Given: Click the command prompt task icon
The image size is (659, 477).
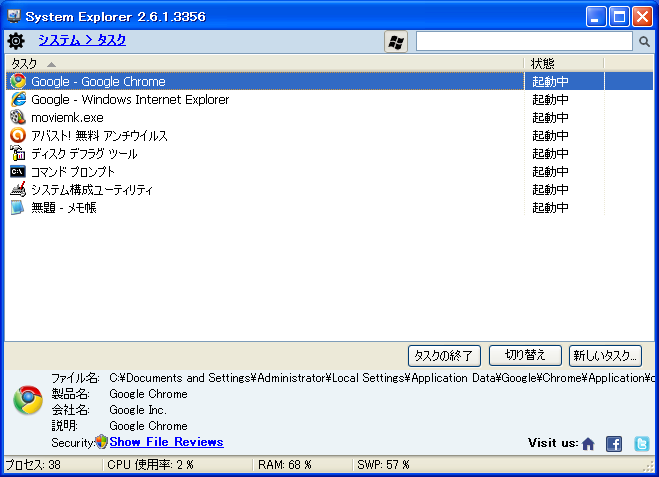Looking at the screenshot, I should (18, 171).
